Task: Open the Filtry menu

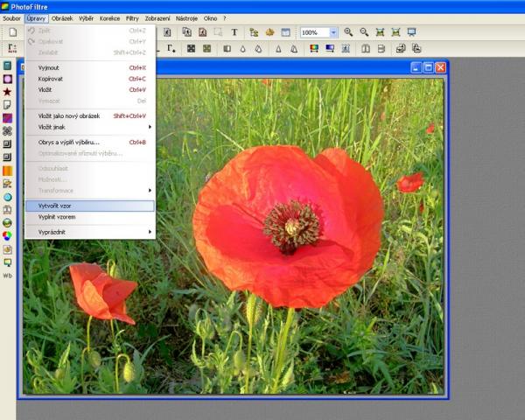Action: tap(132, 18)
